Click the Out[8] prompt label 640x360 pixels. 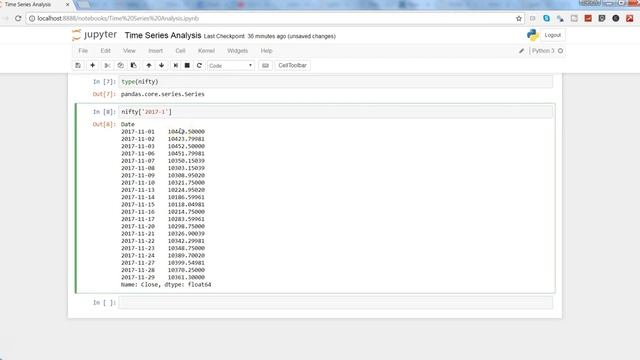point(104,124)
